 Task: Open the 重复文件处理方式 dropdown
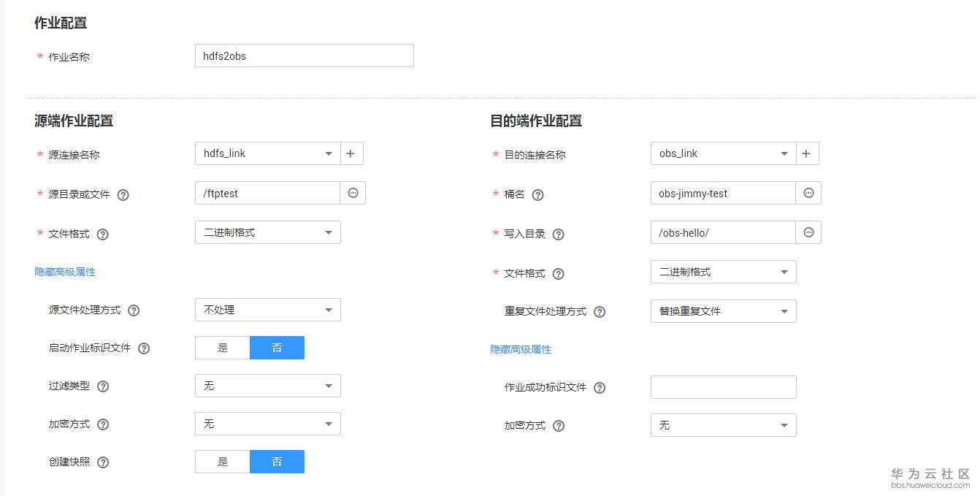(x=723, y=311)
